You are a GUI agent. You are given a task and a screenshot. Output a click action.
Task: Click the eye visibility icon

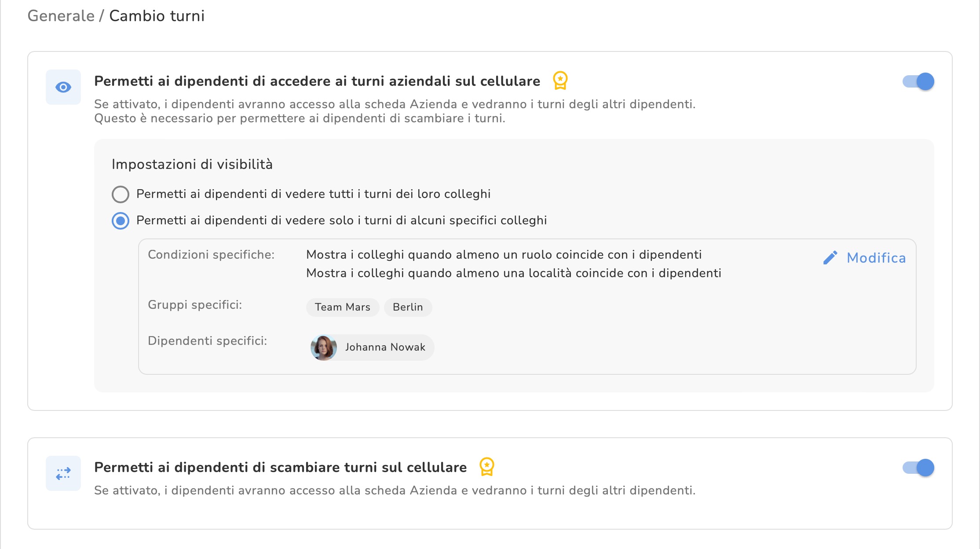(x=63, y=87)
